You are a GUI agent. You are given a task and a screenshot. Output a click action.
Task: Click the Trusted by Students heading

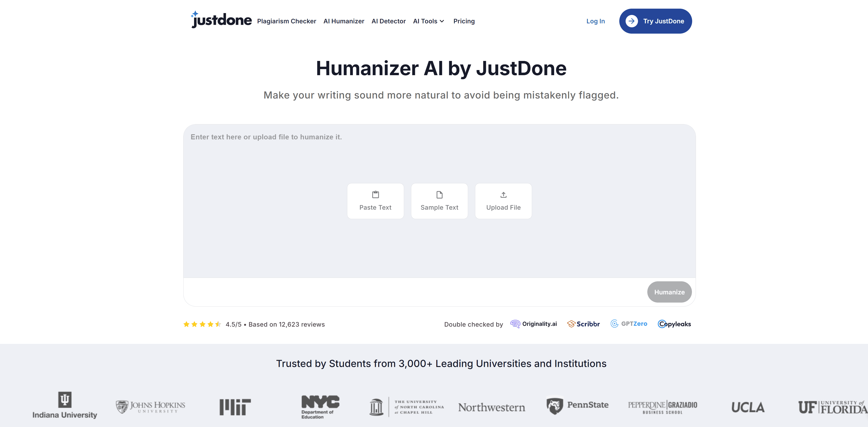coord(441,364)
